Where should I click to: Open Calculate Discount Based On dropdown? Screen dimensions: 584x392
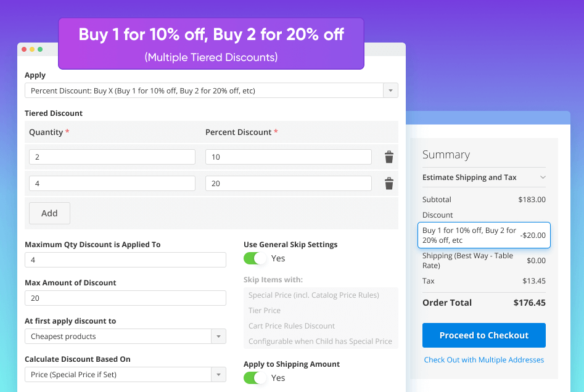(x=125, y=375)
